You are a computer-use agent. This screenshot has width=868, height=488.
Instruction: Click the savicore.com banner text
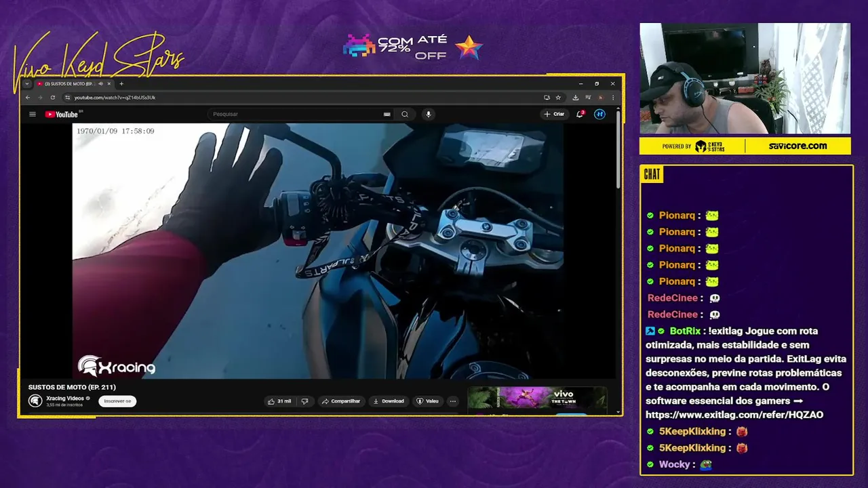[797, 146]
